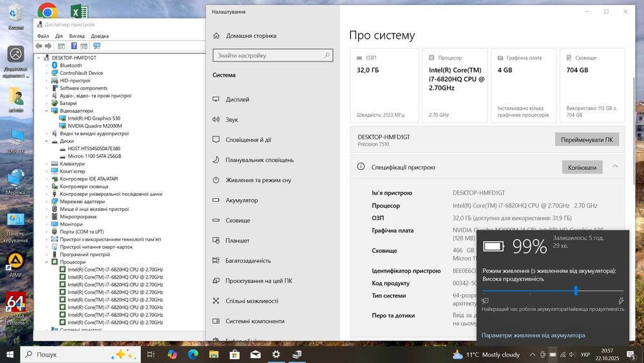Open the Довідка menu in Device Manager
Screen dimensions: 644x363
click(100, 35)
